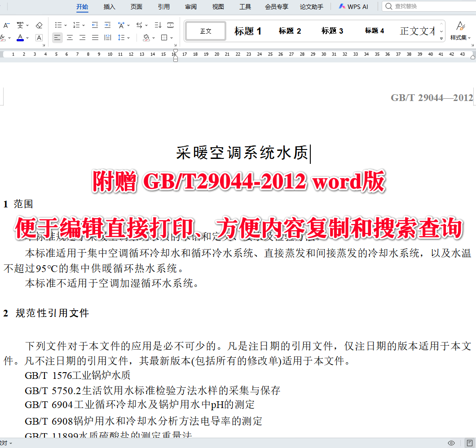The height and width of the screenshot is (448, 476).
Task: Toggle center alignment button
Action: coord(70,38)
